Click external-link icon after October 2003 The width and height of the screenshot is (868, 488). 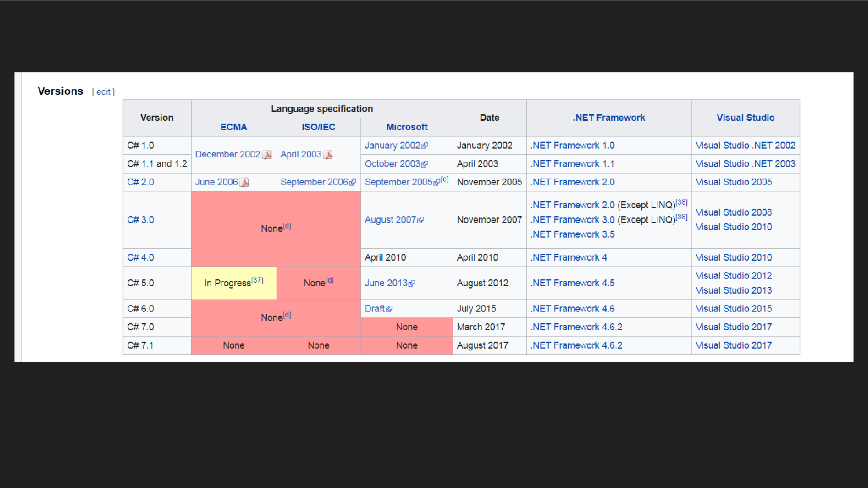pos(425,164)
